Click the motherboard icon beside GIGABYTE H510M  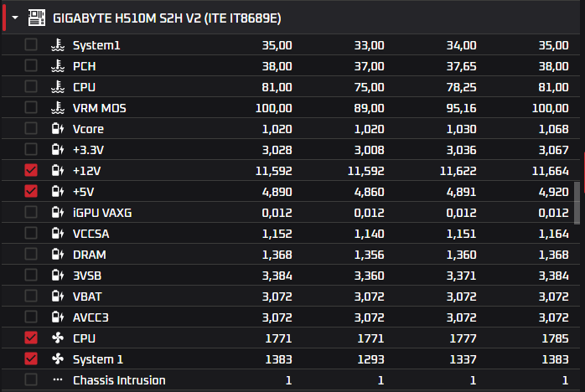point(37,18)
